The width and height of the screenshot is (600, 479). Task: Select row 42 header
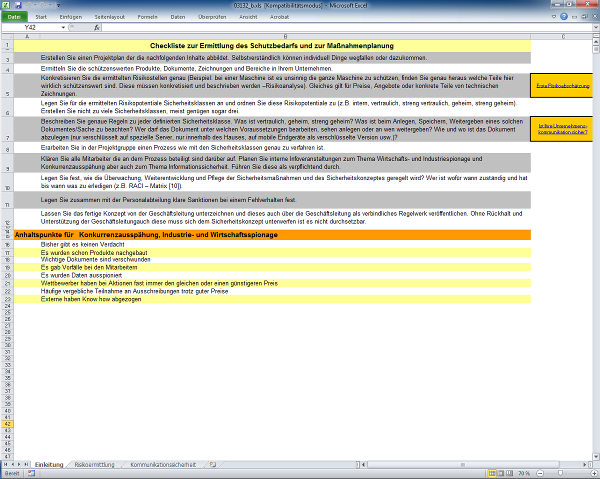pos(5,424)
